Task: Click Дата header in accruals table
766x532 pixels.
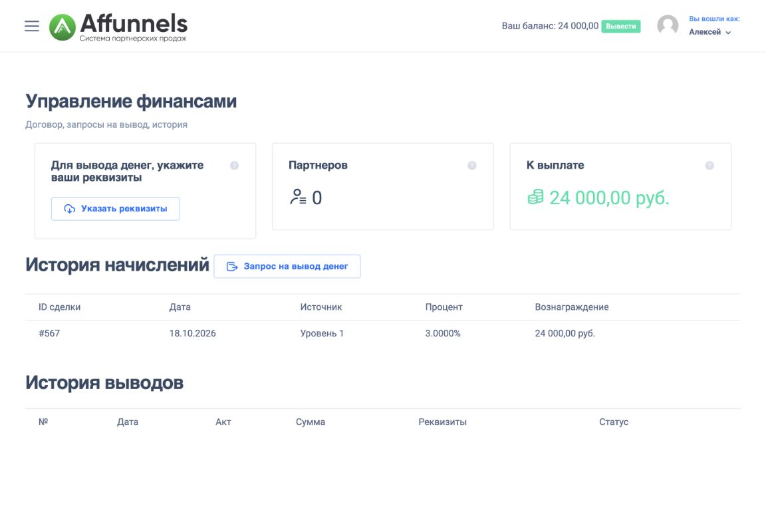Action: [180, 307]
